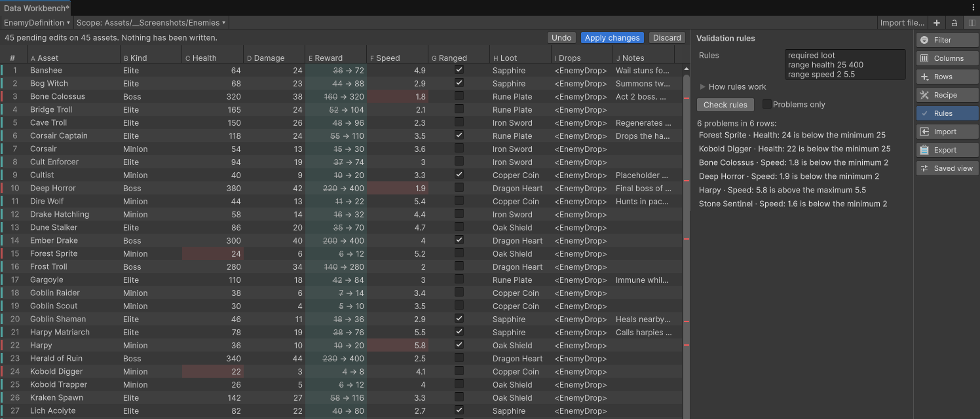Select the flagged Health cell of Forest Sprite
This screenshot has height=419, width=980.
[213, 253]
